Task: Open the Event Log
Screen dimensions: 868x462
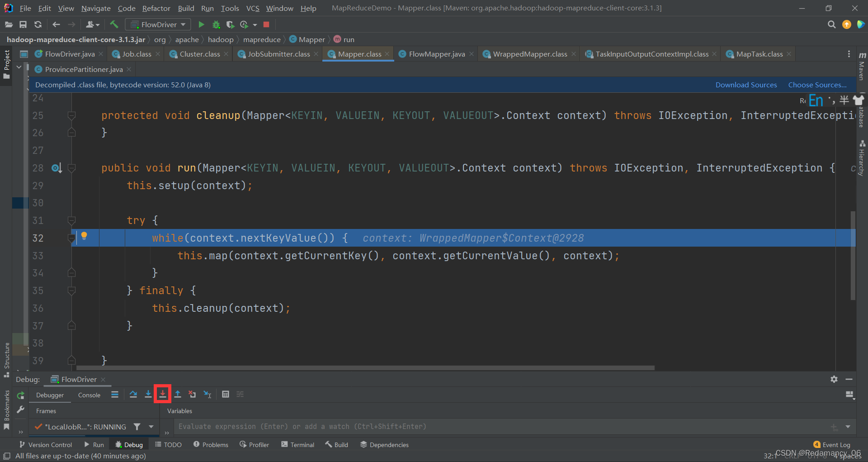Action: click(x=832, y=445)
